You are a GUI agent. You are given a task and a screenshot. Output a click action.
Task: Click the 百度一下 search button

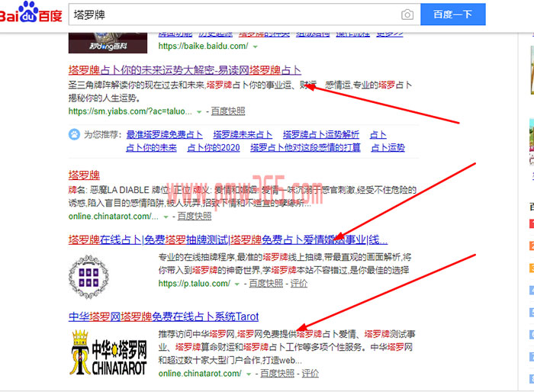tap(453, 14)
